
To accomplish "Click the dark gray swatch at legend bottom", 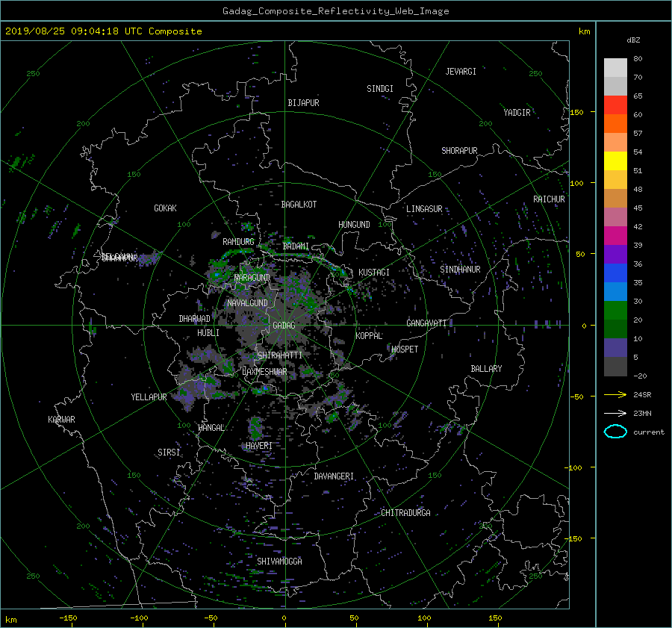I will pyautogui.click(x=615, y=367).
